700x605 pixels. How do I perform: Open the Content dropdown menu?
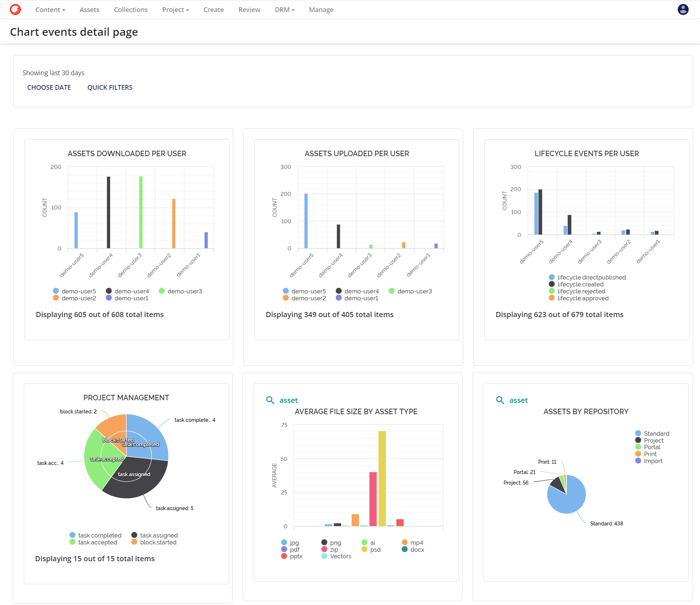[50, 9]
